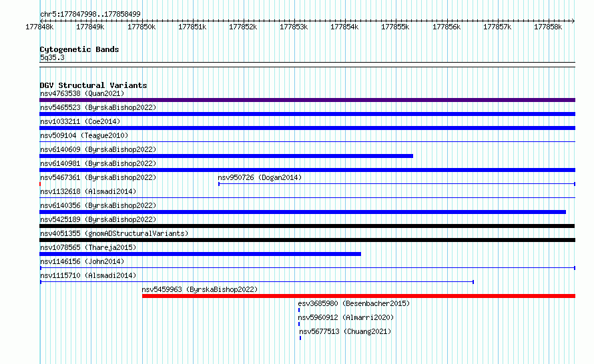594x364 pixels.
Task: Select nsv1078565 (Thareja2015) label
Action: [x=88, y=247]
